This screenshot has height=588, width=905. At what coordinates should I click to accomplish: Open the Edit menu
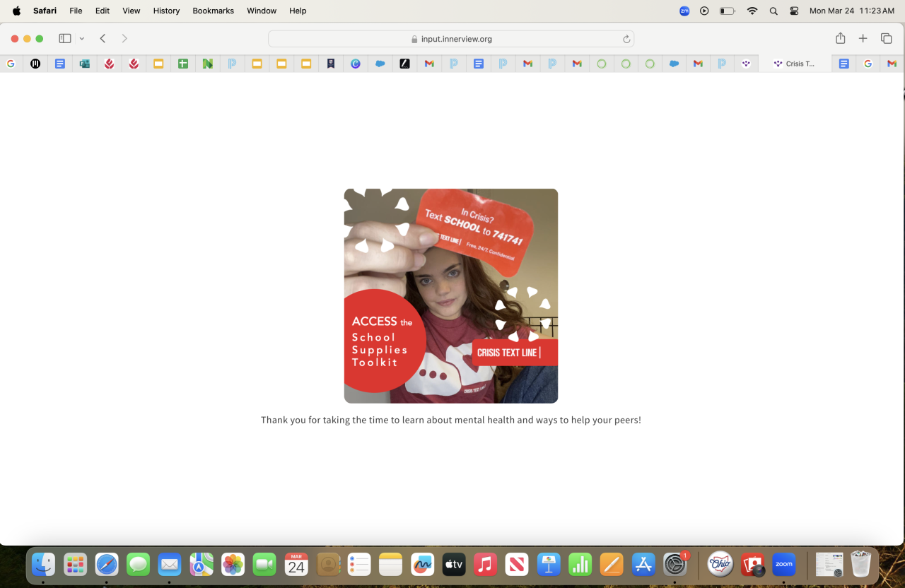(x=103, y=11)
